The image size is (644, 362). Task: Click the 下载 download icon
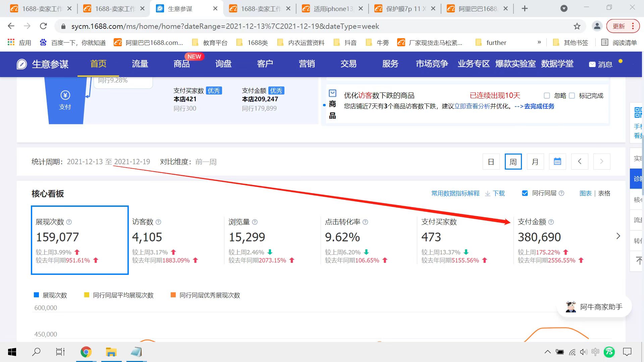pyautogui.click(x=488, y=193)
